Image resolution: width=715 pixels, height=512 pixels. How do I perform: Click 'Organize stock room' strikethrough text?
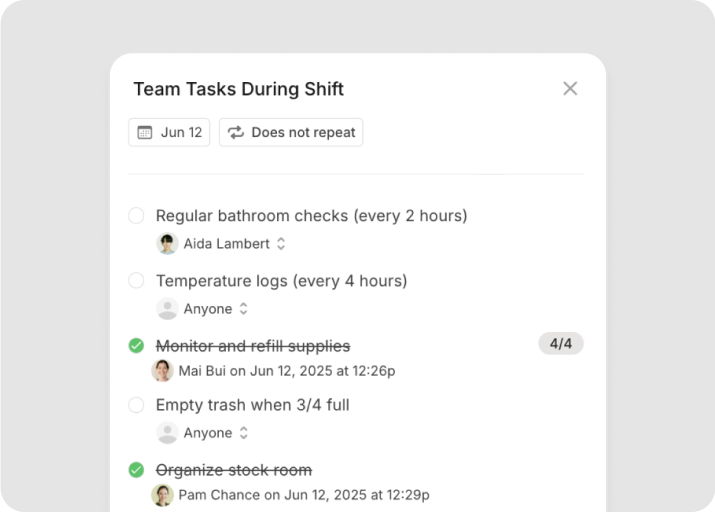[234, 470]
